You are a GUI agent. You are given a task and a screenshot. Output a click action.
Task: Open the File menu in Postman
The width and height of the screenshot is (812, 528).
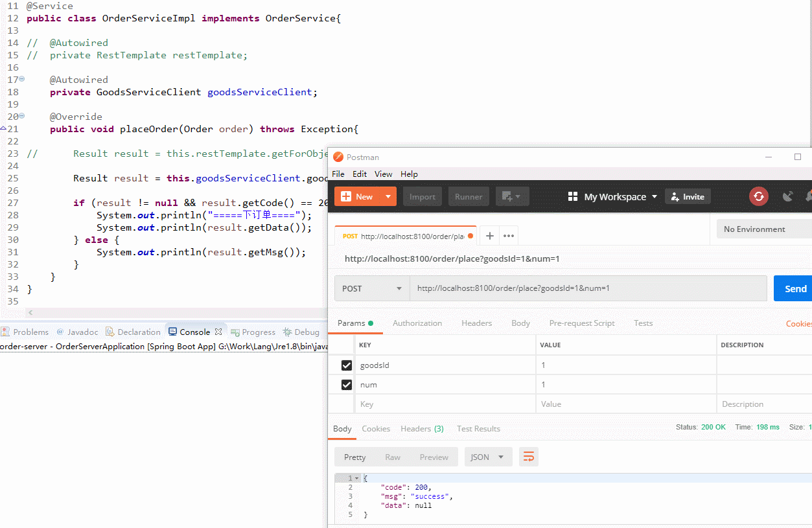(338, 174)
